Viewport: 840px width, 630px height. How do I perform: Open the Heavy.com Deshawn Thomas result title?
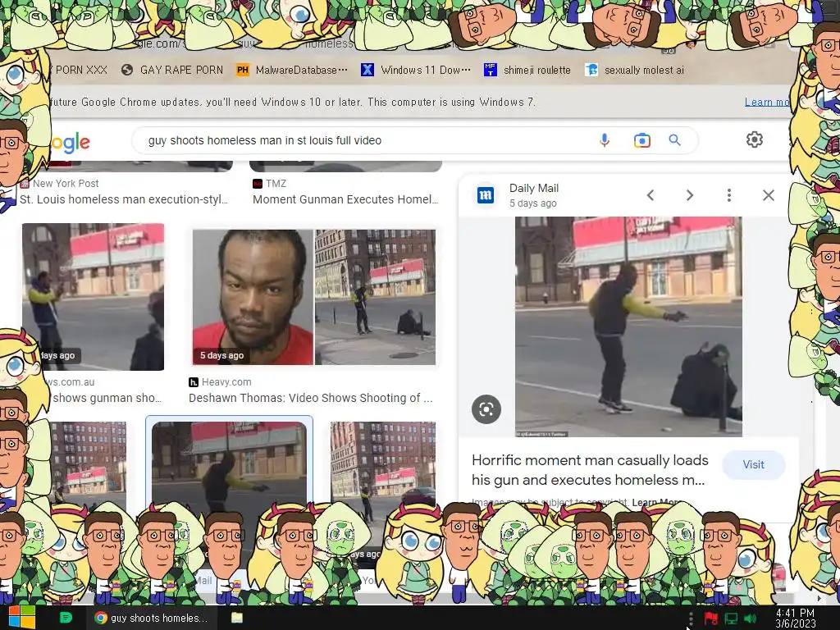(311, 398)
